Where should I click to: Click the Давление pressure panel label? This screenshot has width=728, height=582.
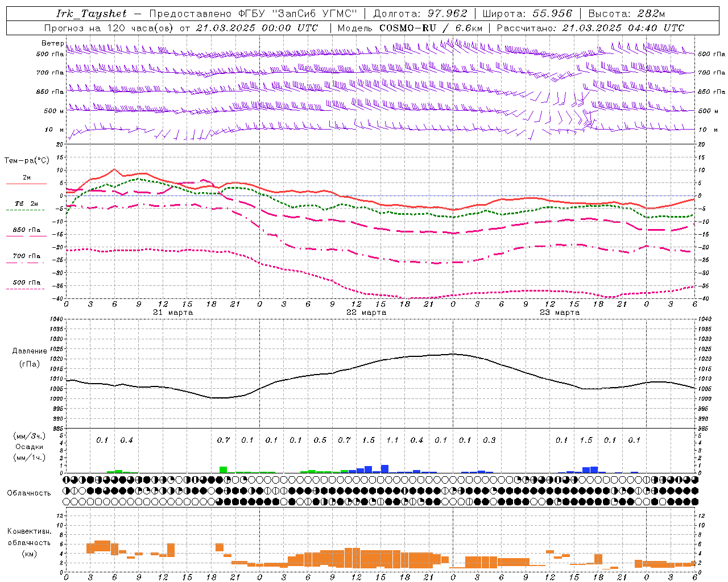click(x=30, y=351)
